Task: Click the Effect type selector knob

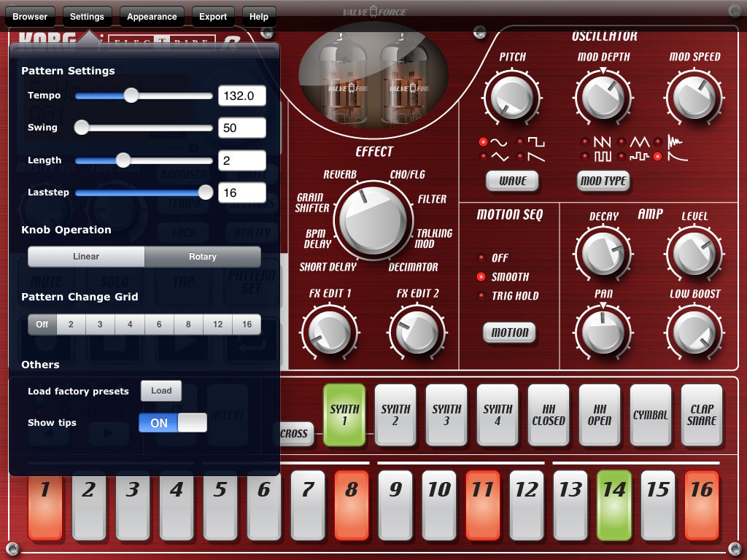Action: [373, 222]
